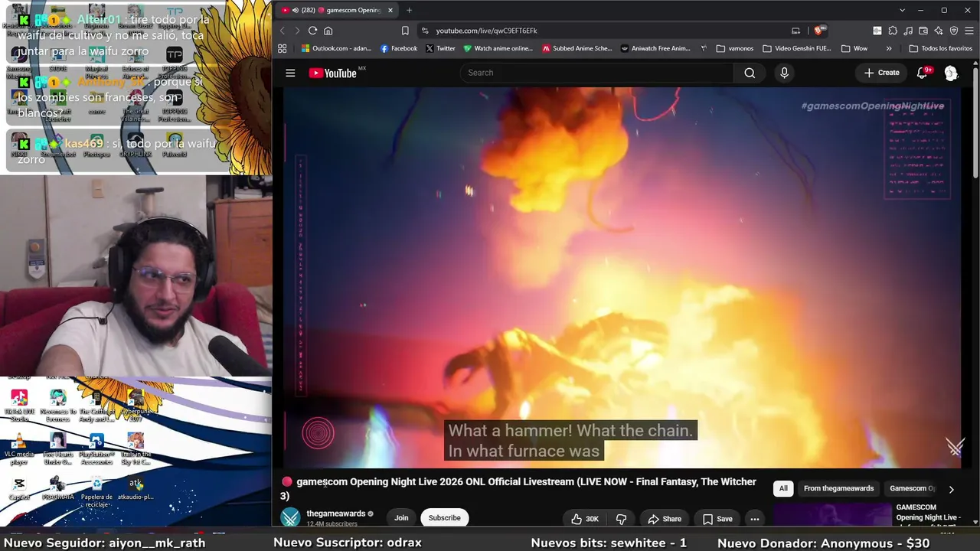Open PlayStation Accessories desktop shortcut
This screenshot has width=980, height=551.
pyautogui.click(x=96, y=449)
